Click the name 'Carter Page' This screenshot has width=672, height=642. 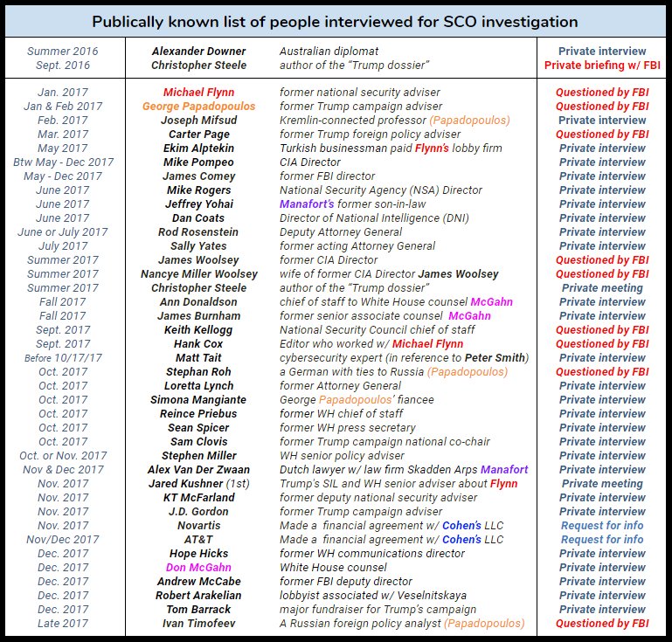[199, 134]
